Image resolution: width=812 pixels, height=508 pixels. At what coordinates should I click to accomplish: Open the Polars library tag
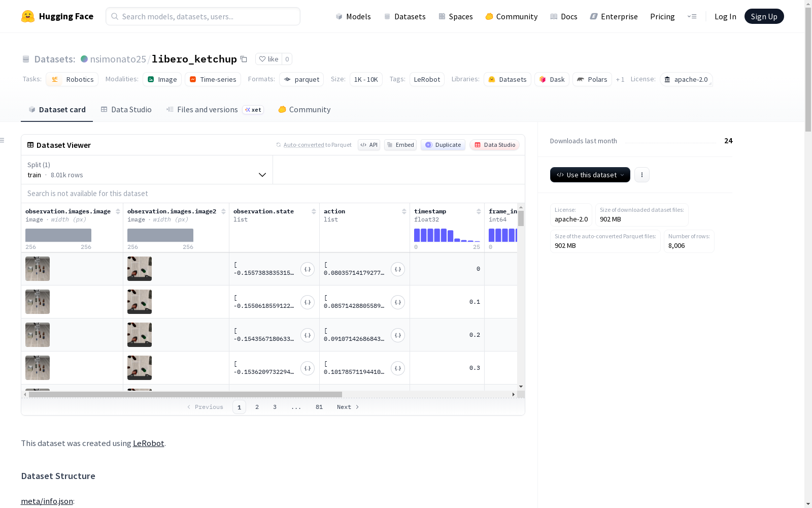click(x=592, y=79)
